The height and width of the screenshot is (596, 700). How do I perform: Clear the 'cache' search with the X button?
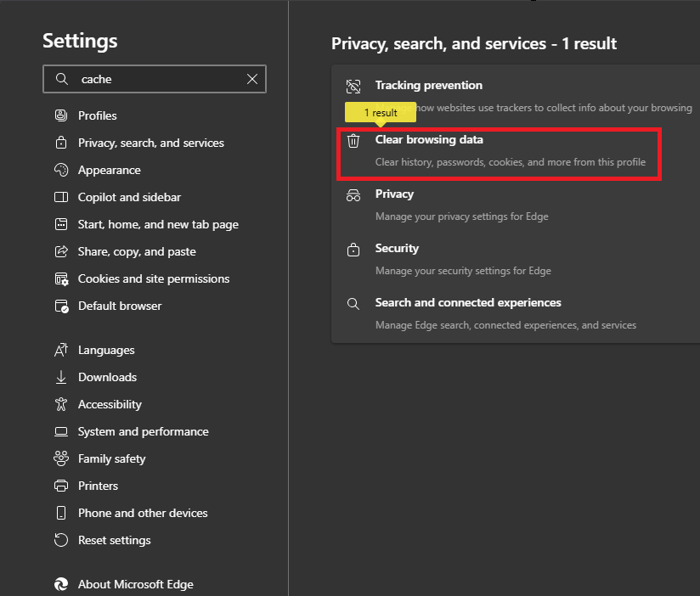click(x=252, y=79)
